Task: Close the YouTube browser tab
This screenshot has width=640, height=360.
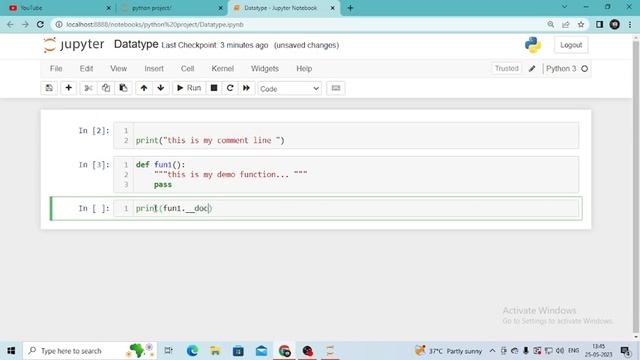Action: [109, 8]
